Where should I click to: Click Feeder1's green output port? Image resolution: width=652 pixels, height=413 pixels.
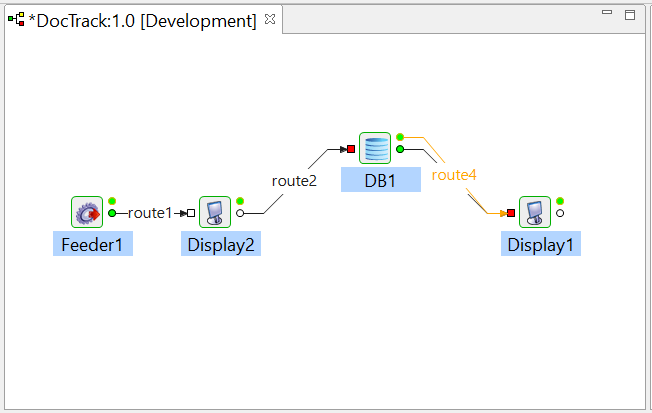[x=112, y=213]
